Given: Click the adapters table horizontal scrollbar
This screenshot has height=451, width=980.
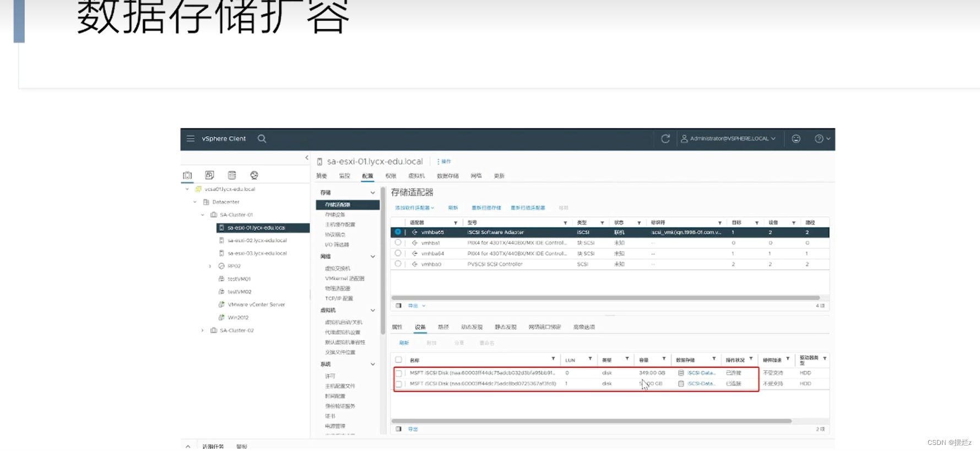Looking at the screenshot, I should click(x=605, y=298).
